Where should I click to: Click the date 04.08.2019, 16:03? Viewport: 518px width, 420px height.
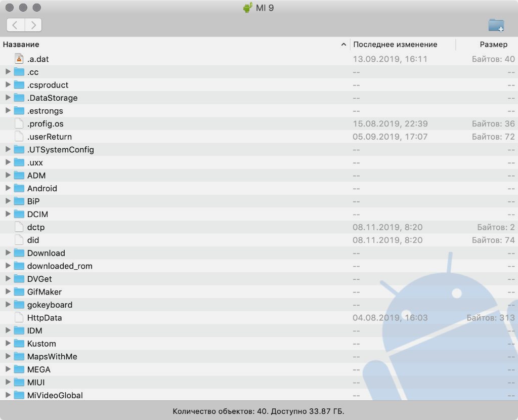pos(390,318)
